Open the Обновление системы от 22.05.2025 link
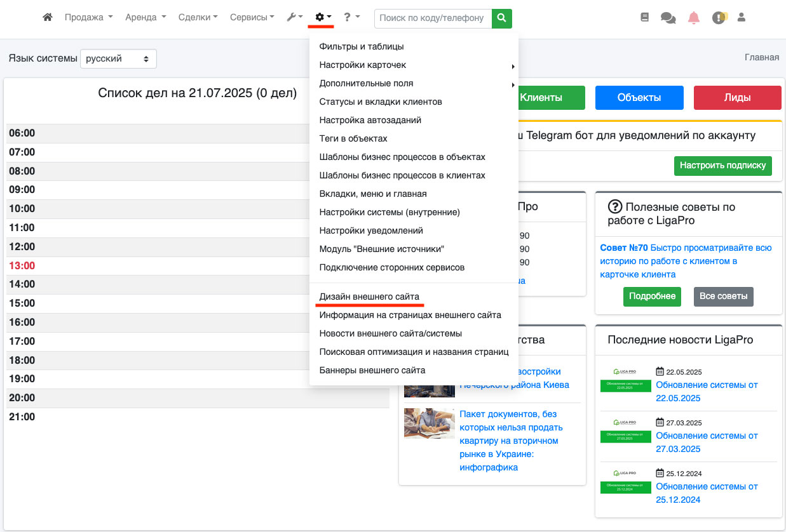 click(x=707, y=391)
